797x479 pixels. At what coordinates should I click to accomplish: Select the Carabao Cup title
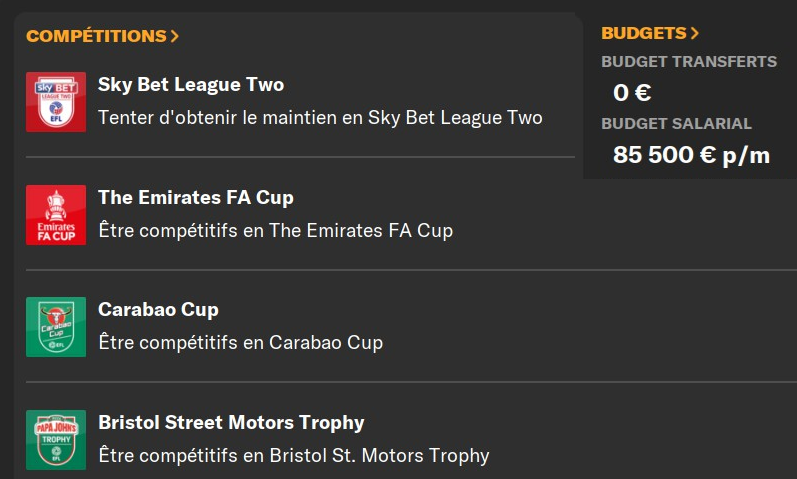(158, 309)
